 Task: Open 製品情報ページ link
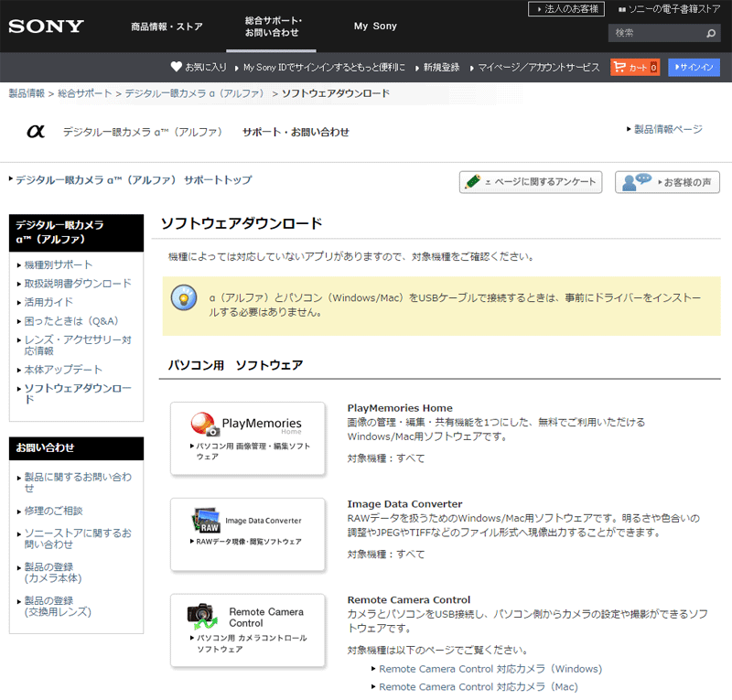668,129
